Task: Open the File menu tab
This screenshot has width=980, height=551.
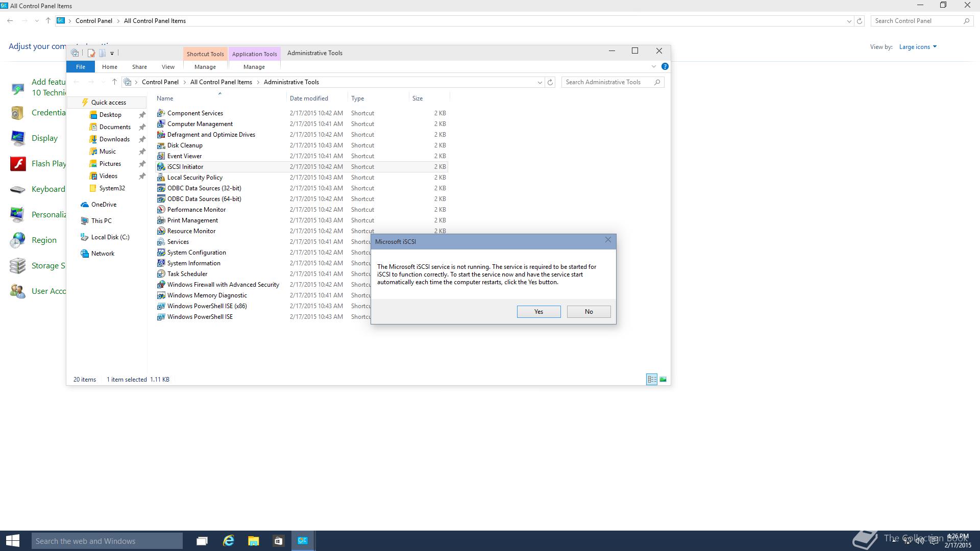Action: click(x=81, y=67)
